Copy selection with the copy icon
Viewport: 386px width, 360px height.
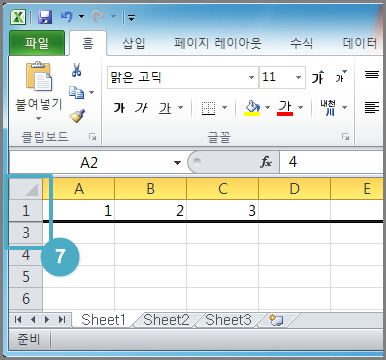pos(76,92)
